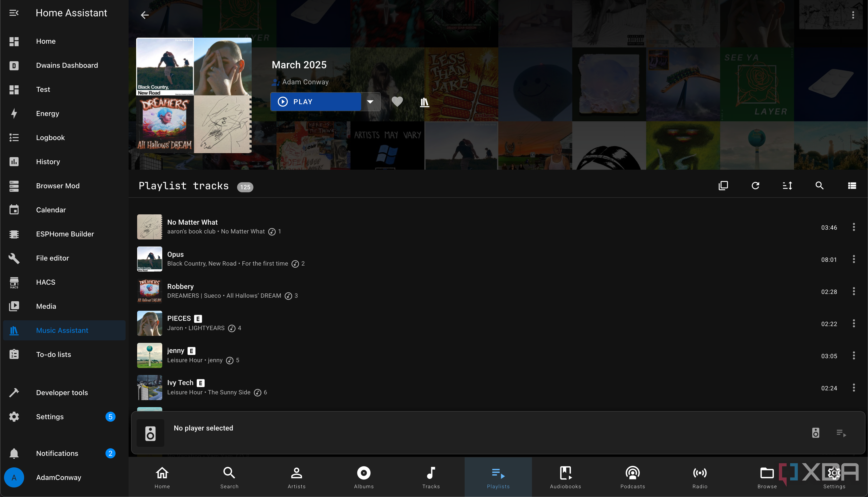Screen dimensions: 868x497
Task: Open Adam Conway owner link
Action: (x=305, y=82)
